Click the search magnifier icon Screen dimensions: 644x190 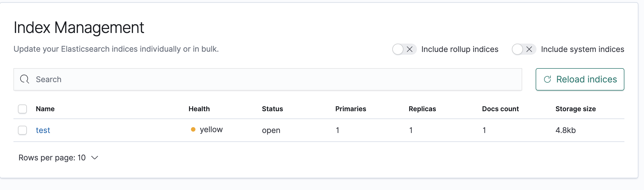[x=25, y=79]
